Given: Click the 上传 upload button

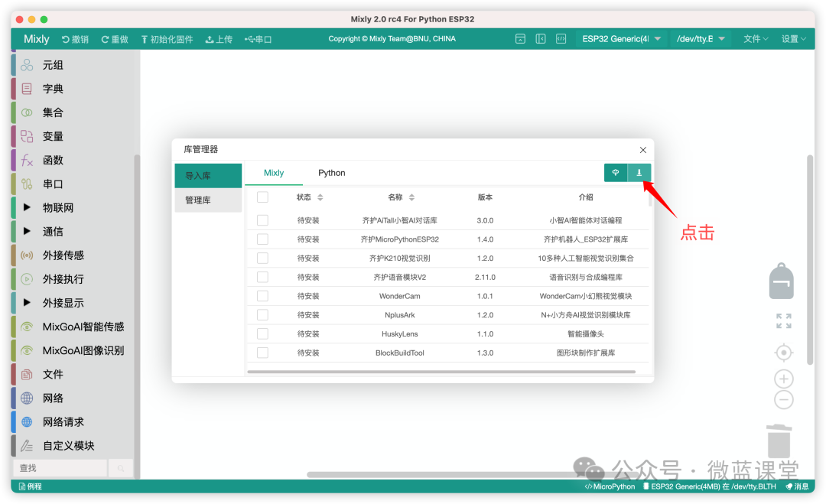Looking at the screenshot, I should click(x=219, y=39).
